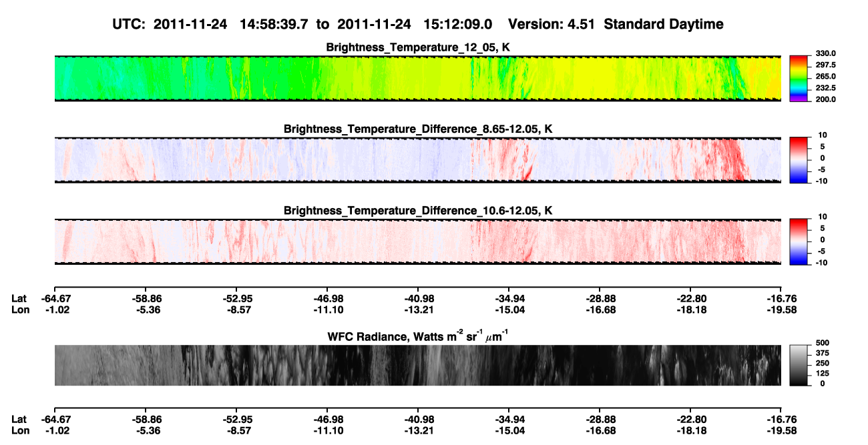Click 'Lat' label above the WFC Radiance title
Image resolution: width=868 pixels, height=445 pixels.
click(20, 298)
